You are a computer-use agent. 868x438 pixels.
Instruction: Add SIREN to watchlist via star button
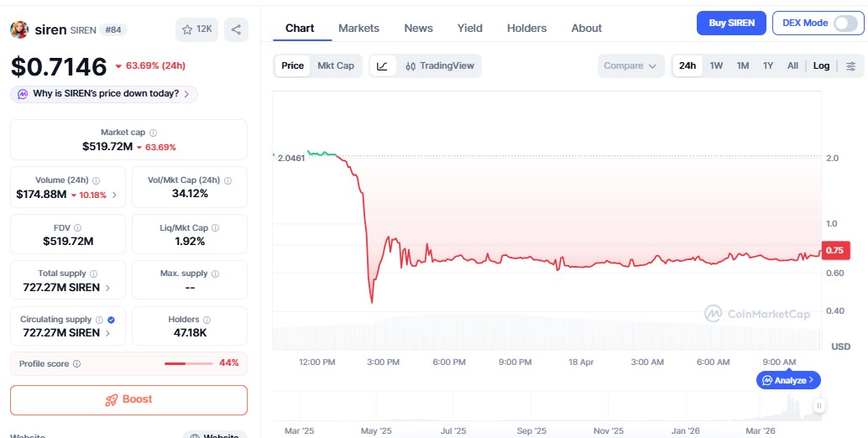coord(196,29)
